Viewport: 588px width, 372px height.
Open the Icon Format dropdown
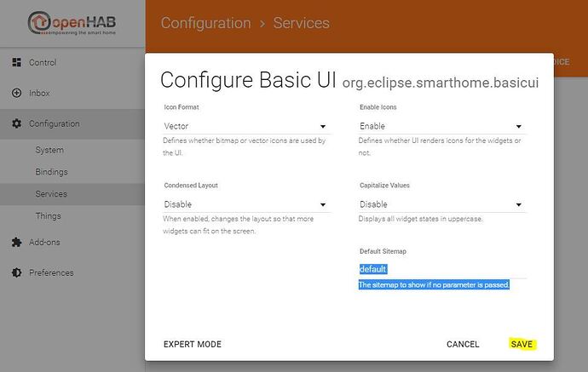point(245,126)
